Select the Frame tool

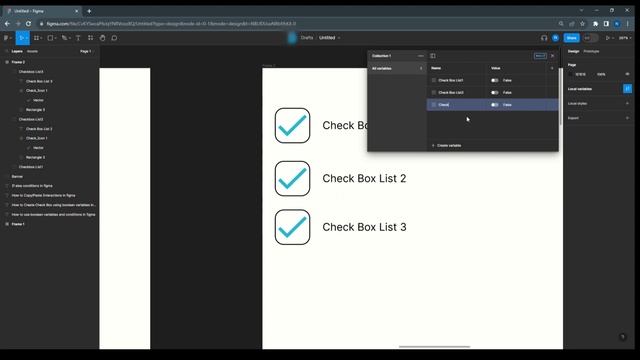pos(36,38)
